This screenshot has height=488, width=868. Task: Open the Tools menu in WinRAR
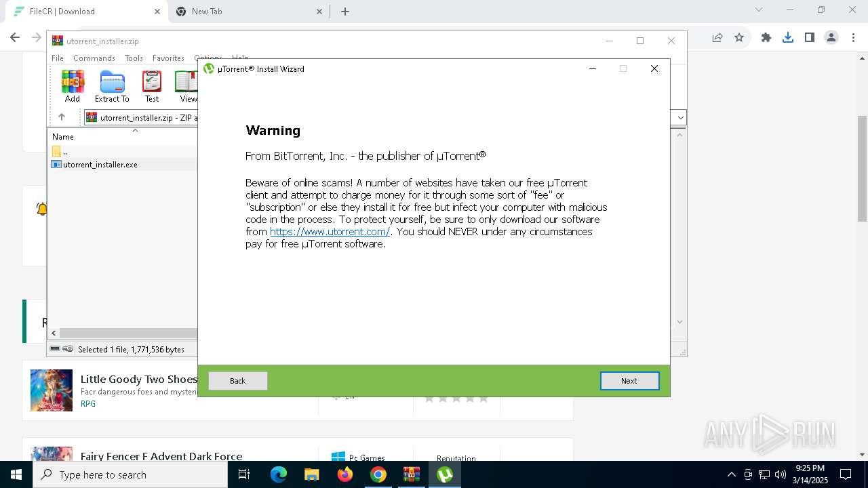[x=134, y=58]
